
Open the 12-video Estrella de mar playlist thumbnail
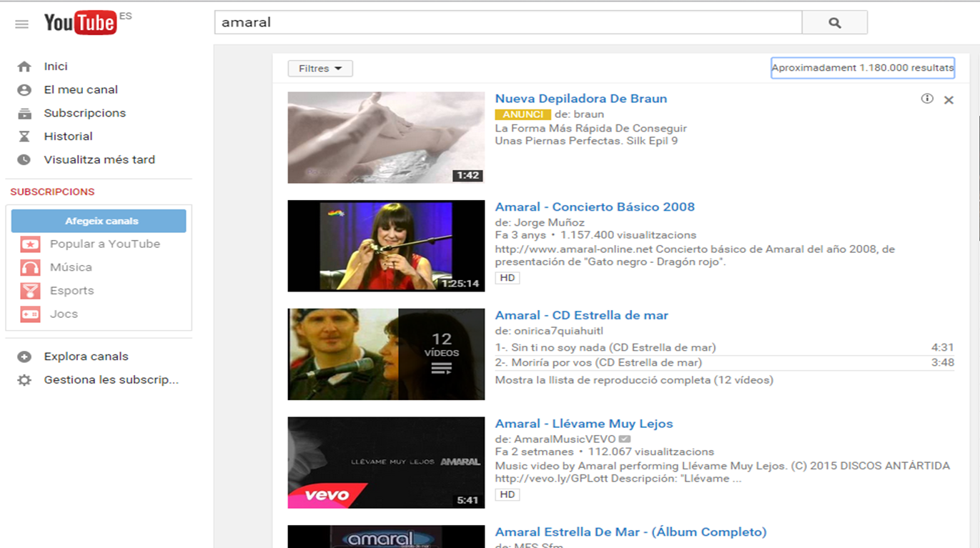(x=386, y=354)
